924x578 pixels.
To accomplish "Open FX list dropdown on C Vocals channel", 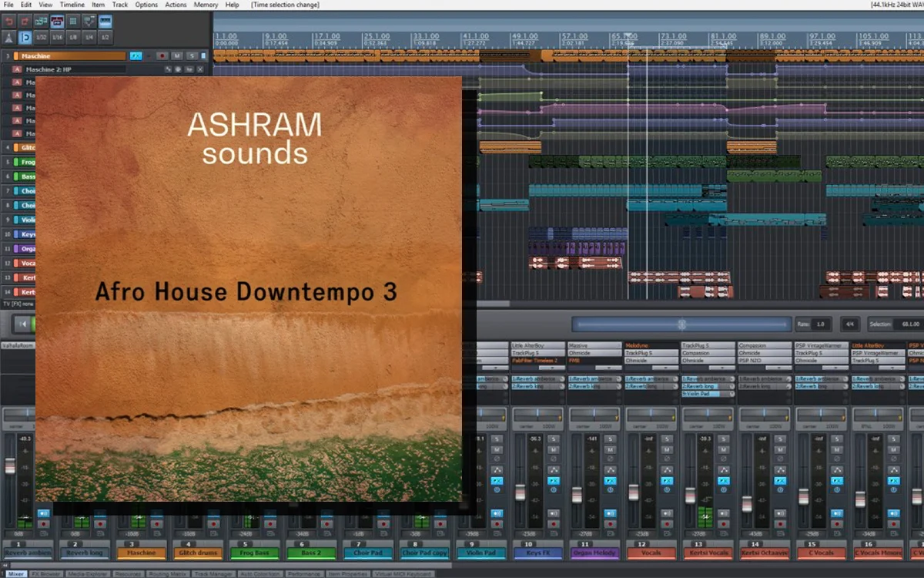I will tap(835, 368).
